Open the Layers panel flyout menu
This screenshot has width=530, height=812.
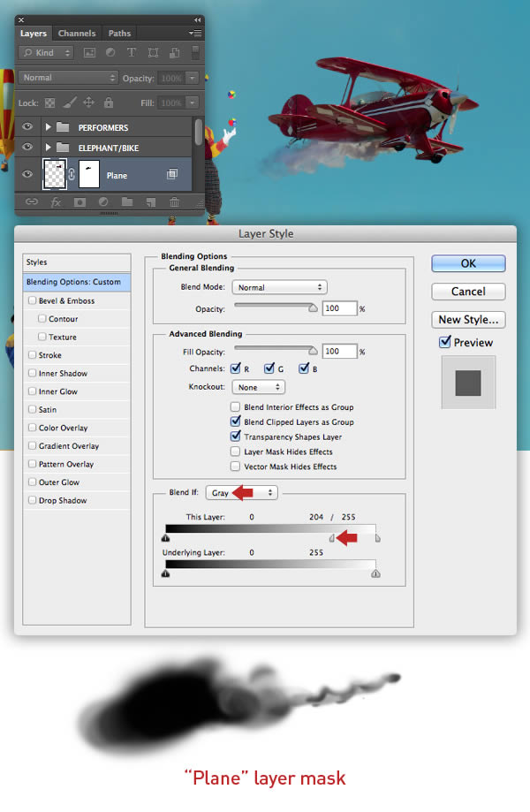coord(195,34)
